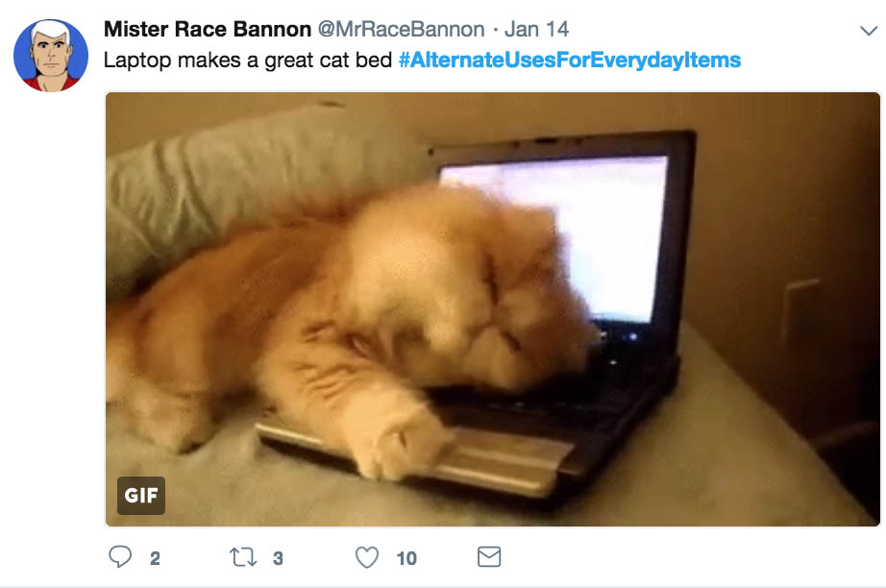886x588 pixels.
Task: Send the tweet via the envelope message icon
Action: click(489, 557)
